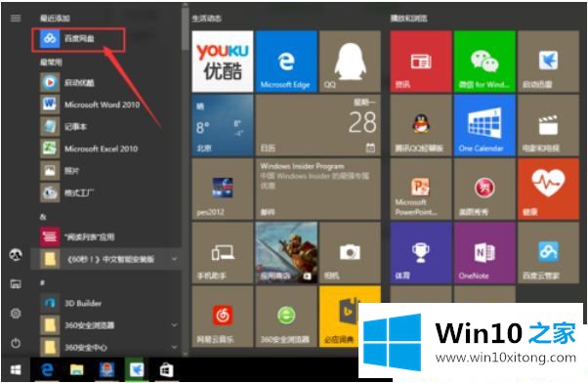Open the OneNote tile
This screenshot has height=383, width=588.
tap(484, 252)
